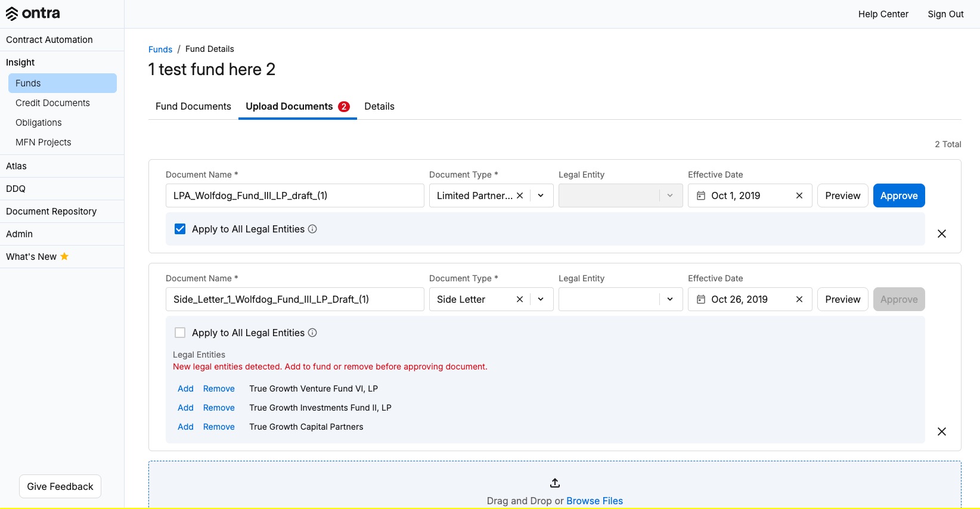Approve the LPA_Wolfdog document
980x509 pixels.
point(899,195)
